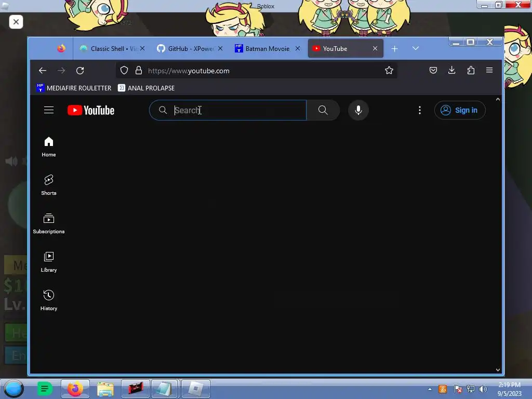Click the Firefox forward arrow

61,71
